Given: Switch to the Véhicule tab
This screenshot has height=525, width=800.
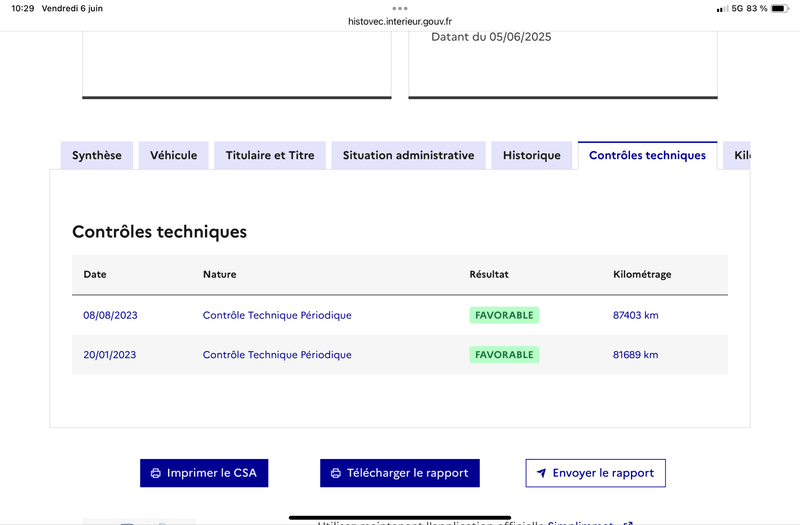Looking at the screenshot, I should pyautogui.click(x=173, y=155).
